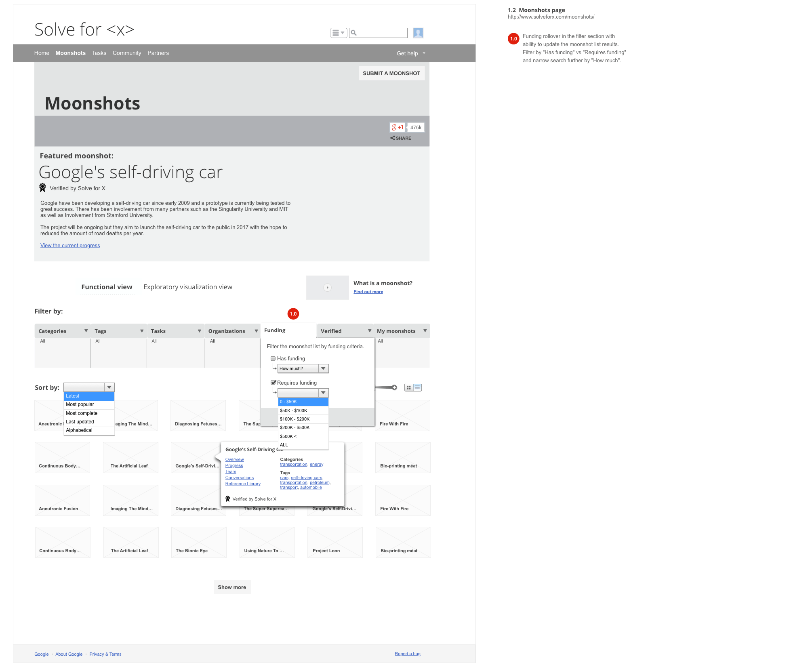Viewport: 812px width, 667px height.
Task: Select the $100K - $200K funding option
Action: tap(303, 419)
